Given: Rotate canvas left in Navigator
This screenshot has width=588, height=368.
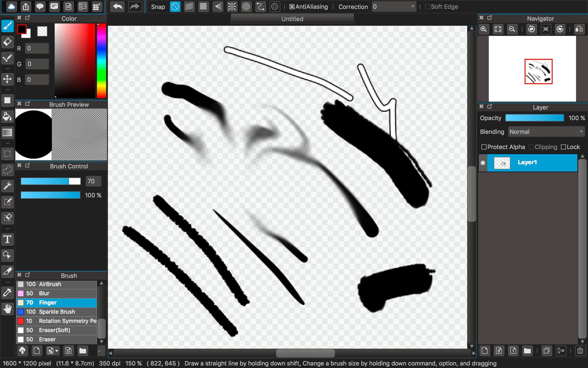Looking at the screenshot, I should click(x=531, y=29).
